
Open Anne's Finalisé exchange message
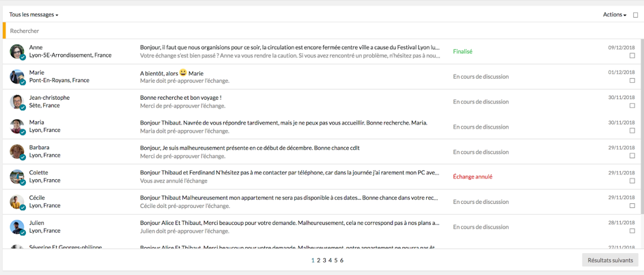coord(290,51)
